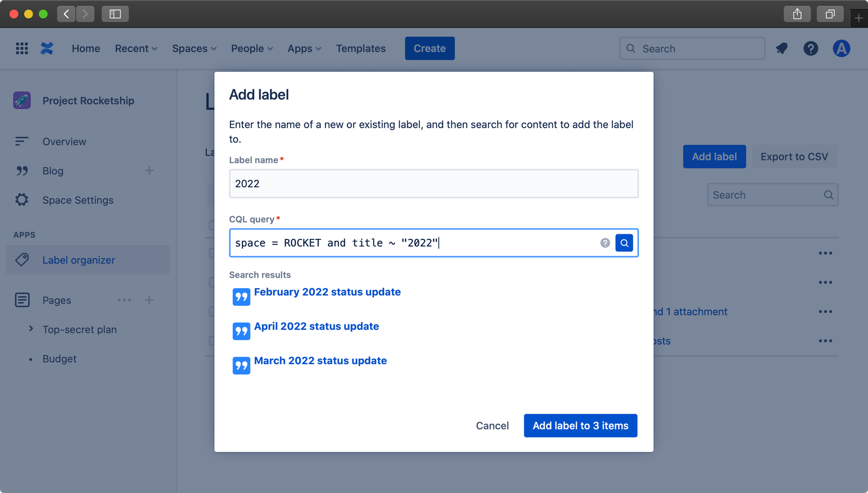Image resolution: width=868 pixels, height=493 pixels.
Task: Open actions menu for the first label row
Action: pos(825,253)
